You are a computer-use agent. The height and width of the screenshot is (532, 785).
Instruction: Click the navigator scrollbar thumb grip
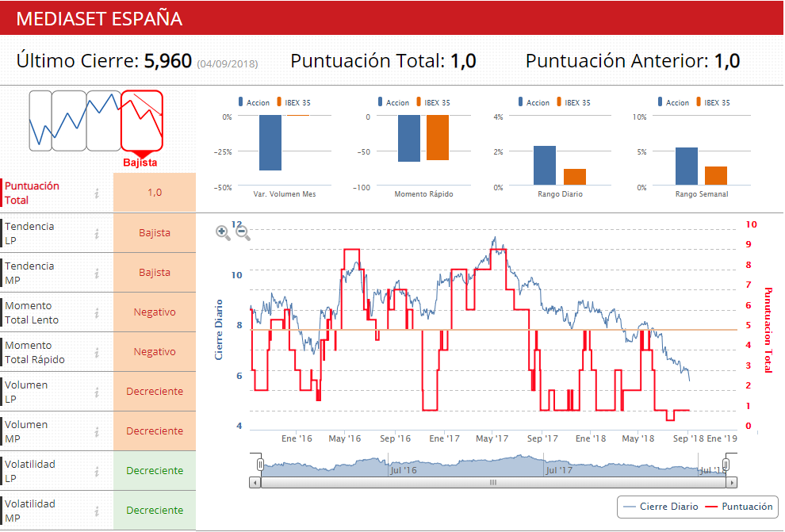pyautogui.click(x=493, y=483)
